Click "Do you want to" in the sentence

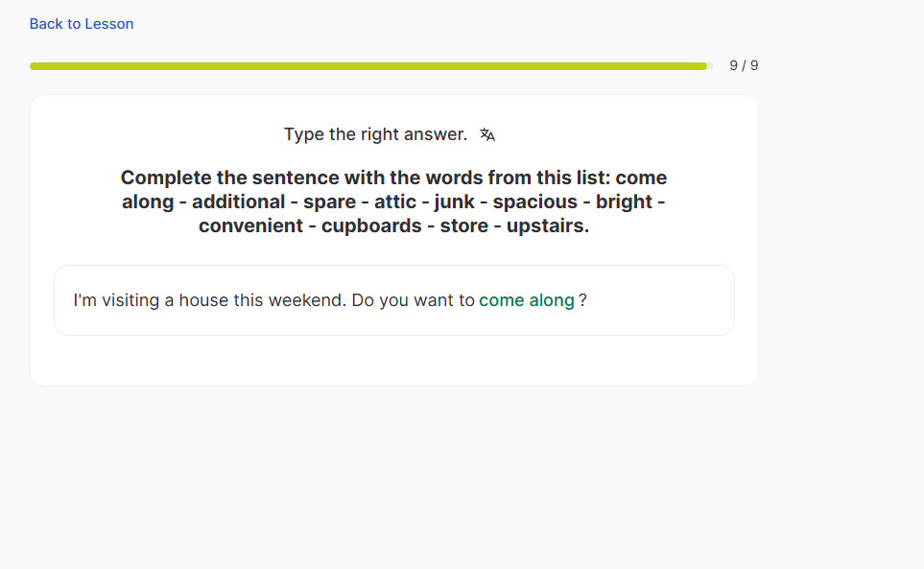click(414, 300)
